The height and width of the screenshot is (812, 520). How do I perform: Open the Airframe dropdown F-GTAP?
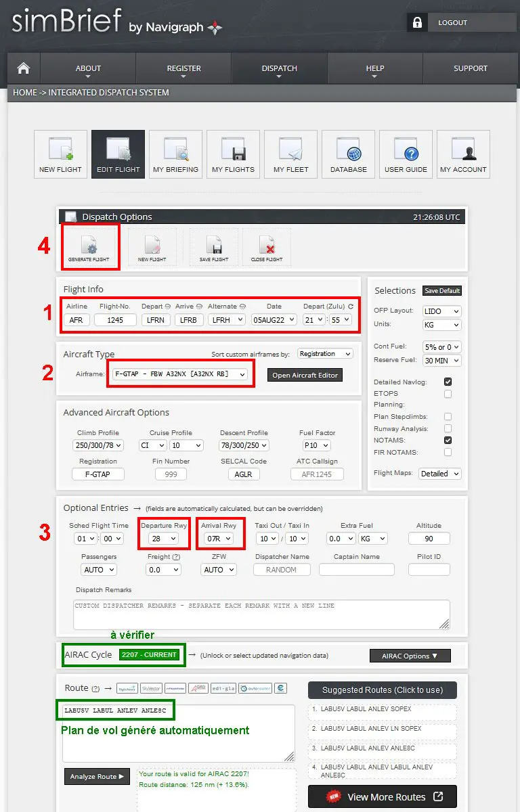tap(180, 374)
